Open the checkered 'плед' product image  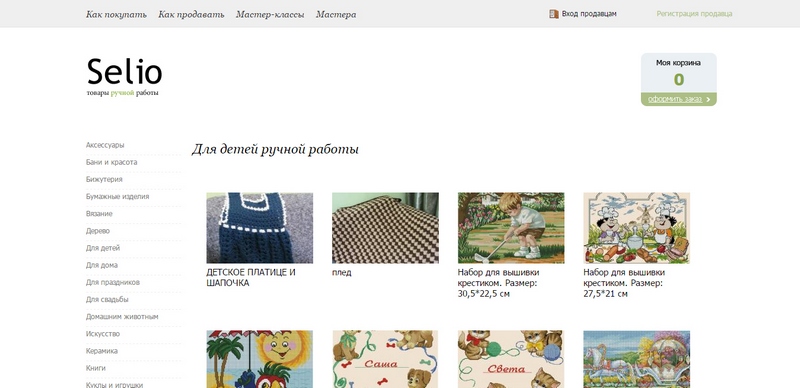[385, 228]
